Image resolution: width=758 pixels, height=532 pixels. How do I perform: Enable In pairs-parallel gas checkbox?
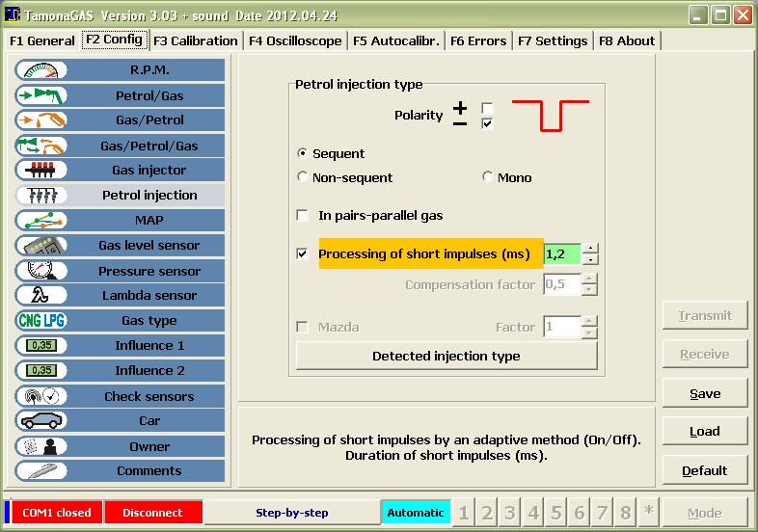tap(303, 216)
